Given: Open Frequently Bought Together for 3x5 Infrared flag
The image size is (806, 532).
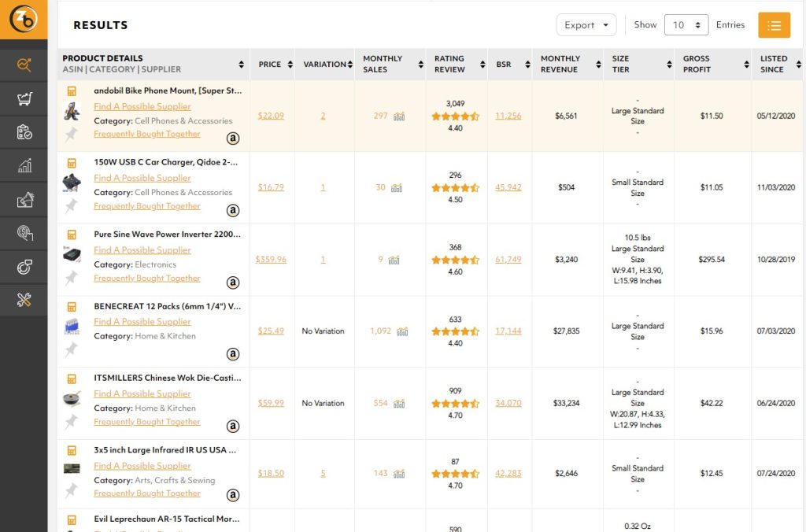Looking at the screenshot, I should coord(147,493).
